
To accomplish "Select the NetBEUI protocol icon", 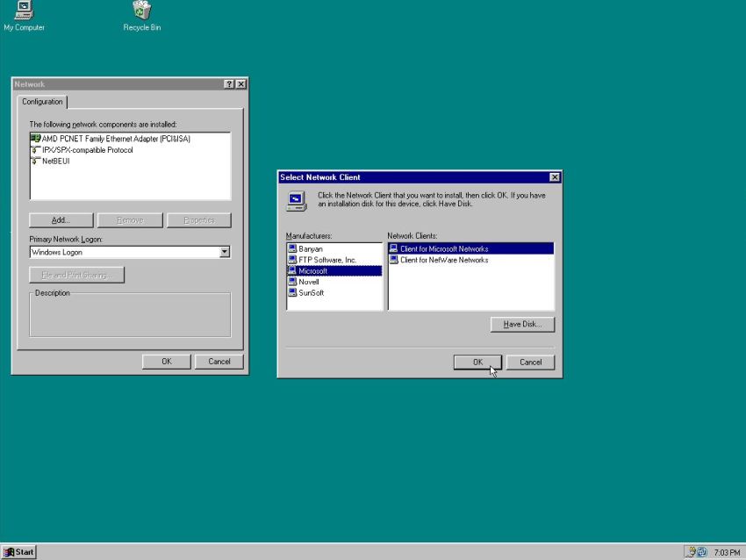I will [35, 161].
